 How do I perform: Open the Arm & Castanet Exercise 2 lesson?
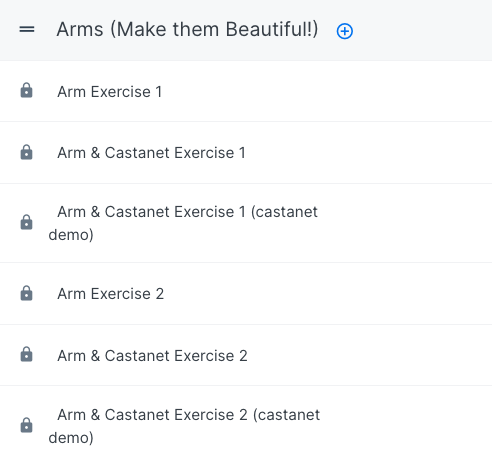pos(152,356)
